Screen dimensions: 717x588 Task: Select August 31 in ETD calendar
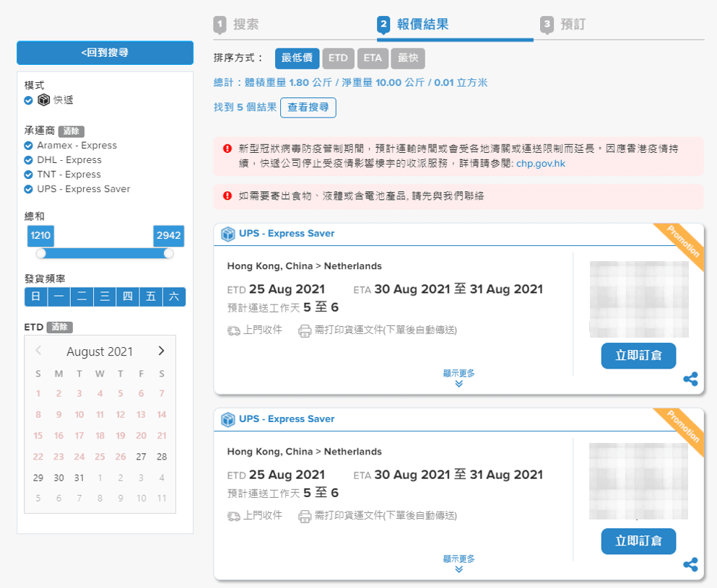(x=79, y=478)
